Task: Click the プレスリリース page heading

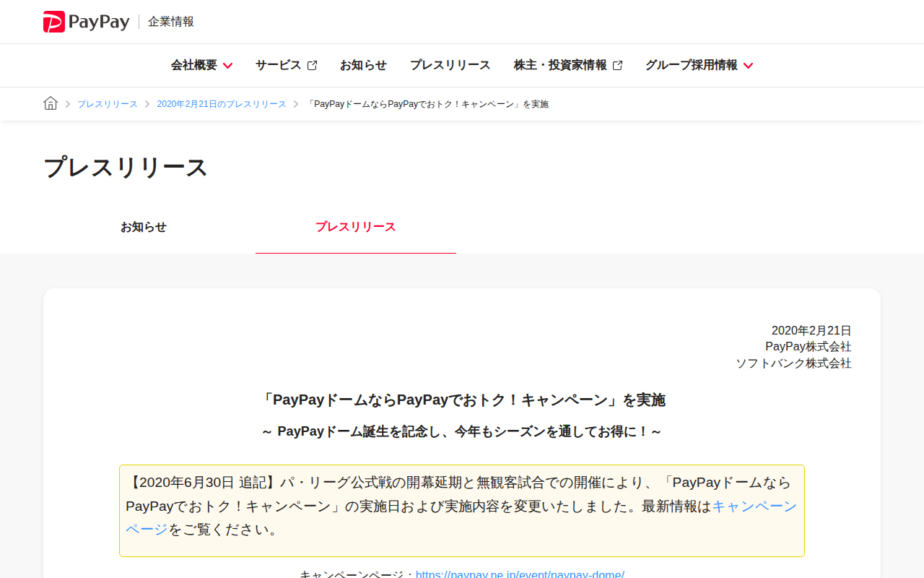Action: (x=126, y=167)
